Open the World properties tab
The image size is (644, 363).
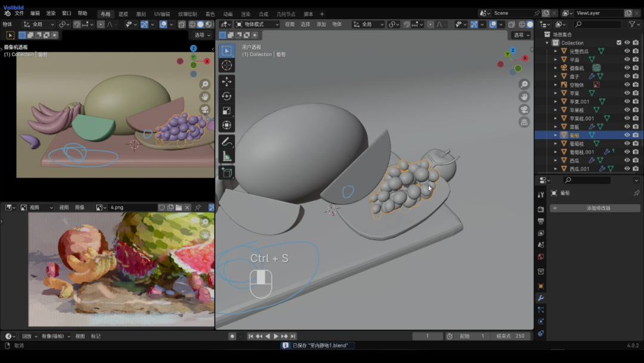pyautogui.click(x=541, y=257)
